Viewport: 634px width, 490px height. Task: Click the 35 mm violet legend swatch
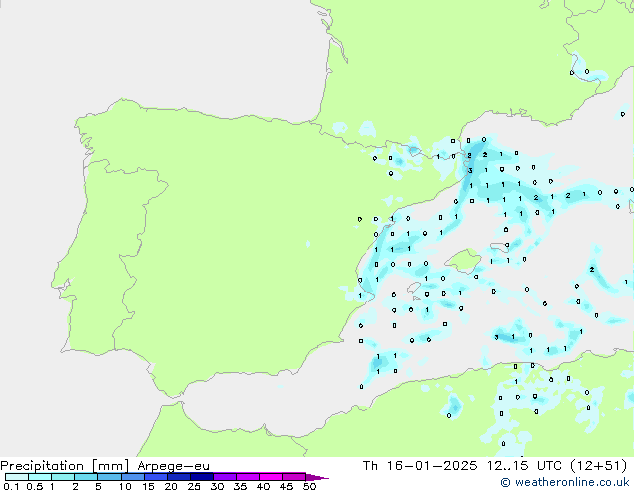[247, 477]
